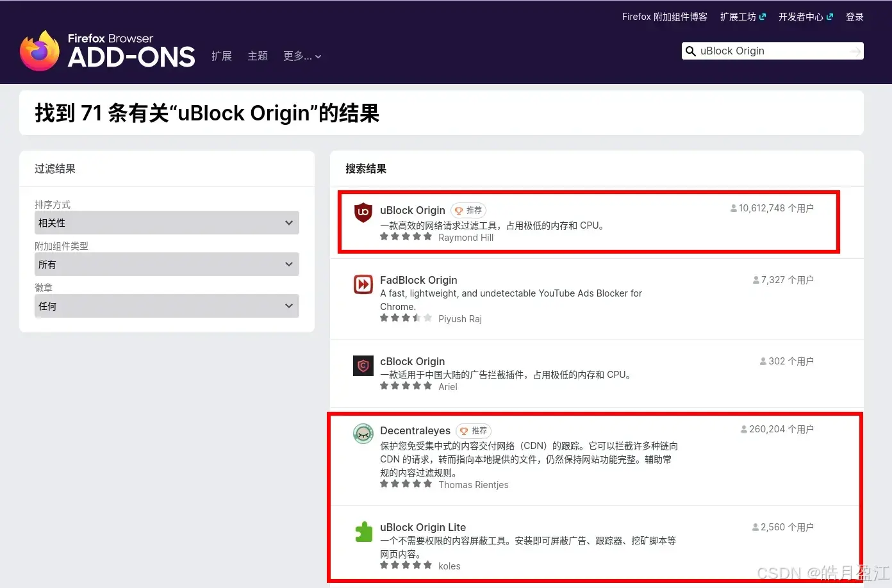
Task: Click 登录 to sign in
Action: click(855, 17)
